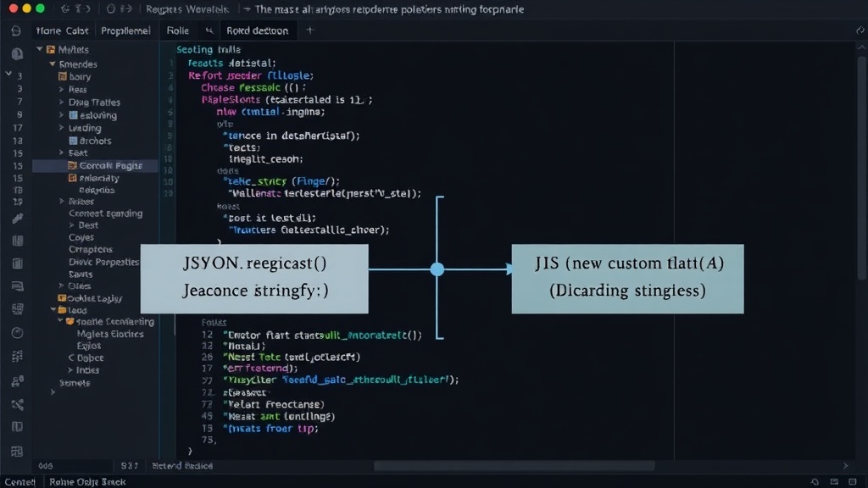Click the arrow icon right of the circle icon
Screen dimensions: 868x488
click(x=125, y=8)
